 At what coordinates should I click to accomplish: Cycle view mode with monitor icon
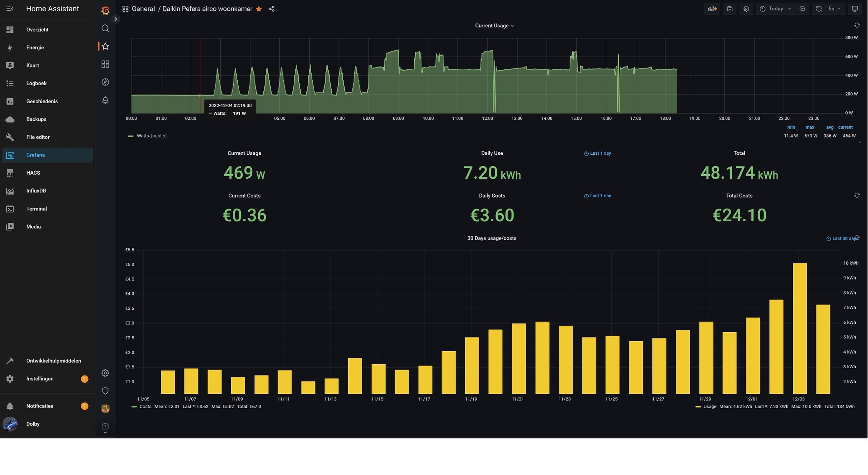(855, 9)
